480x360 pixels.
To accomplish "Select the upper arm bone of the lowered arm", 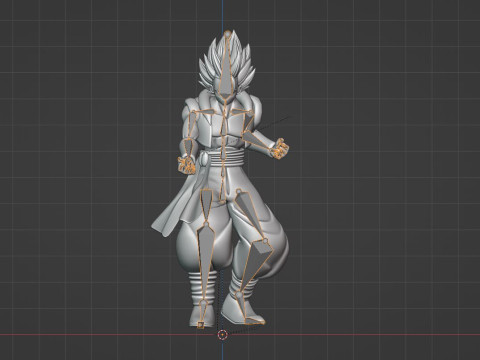I will (x=192, y=125).
